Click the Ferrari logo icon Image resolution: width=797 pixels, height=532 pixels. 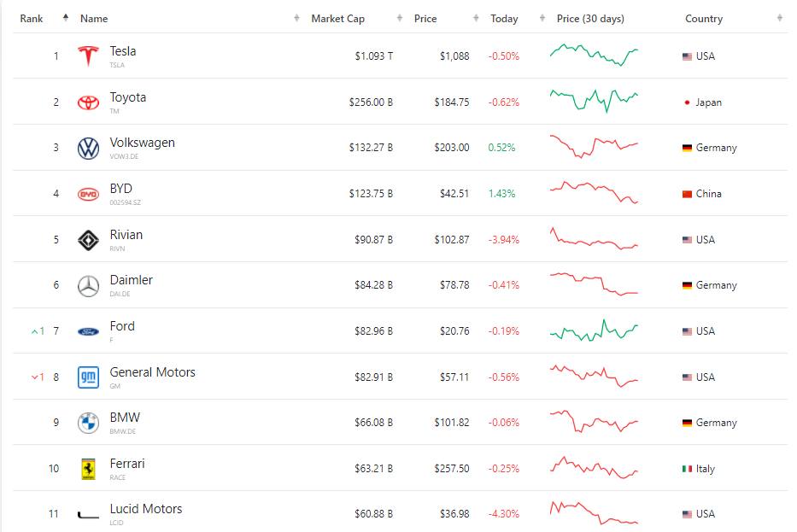pyautogui.click(x=88, y=469)
